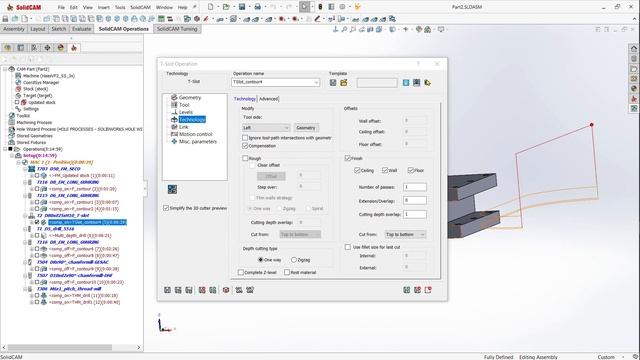Collapse the Operations tree node
Viewport: 640px width, 360px height.
click(x=5, y=149)
